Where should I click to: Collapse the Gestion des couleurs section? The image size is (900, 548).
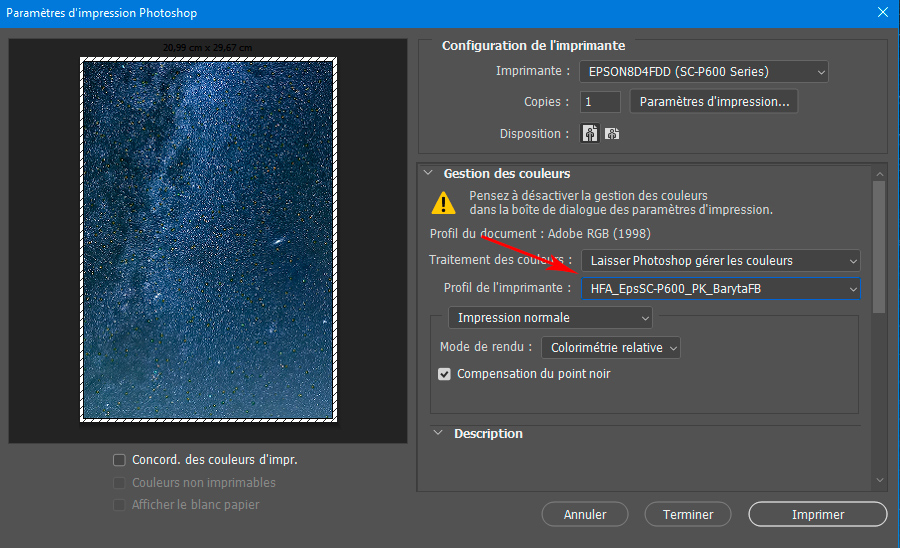pyautogui.click(x=428, y=173)
